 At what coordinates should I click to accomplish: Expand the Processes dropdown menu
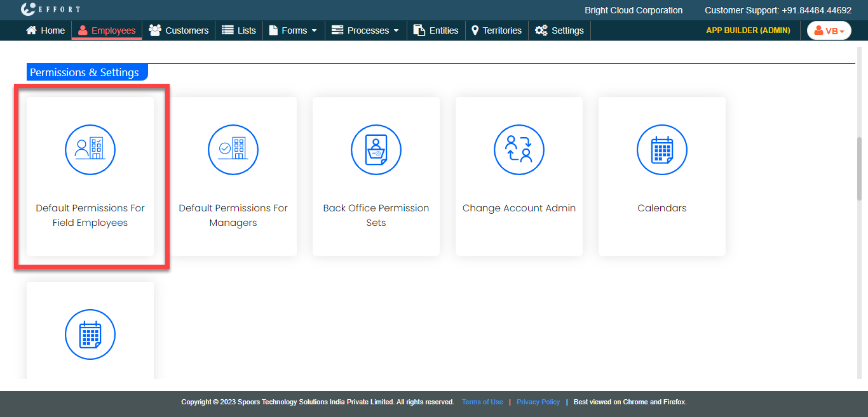(365, 30)
